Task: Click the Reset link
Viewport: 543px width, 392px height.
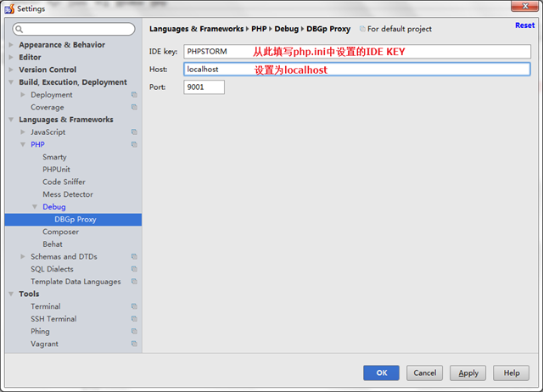Action: click(525, 25)
